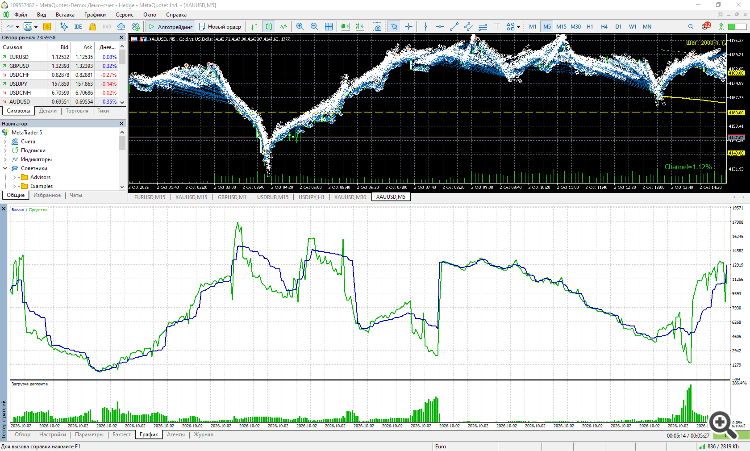750x451 pixels.
Task: Switch to the Детали tab
Action: [x=48, y=111]
